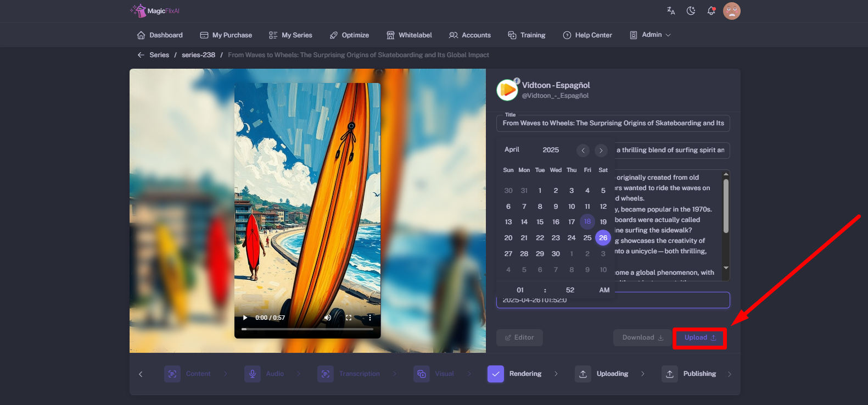Image resolution: width=868 pixels, height=405 pixels.
Task: Click the video progress bar
Action: pyautogui.click(x=307, y=329)
